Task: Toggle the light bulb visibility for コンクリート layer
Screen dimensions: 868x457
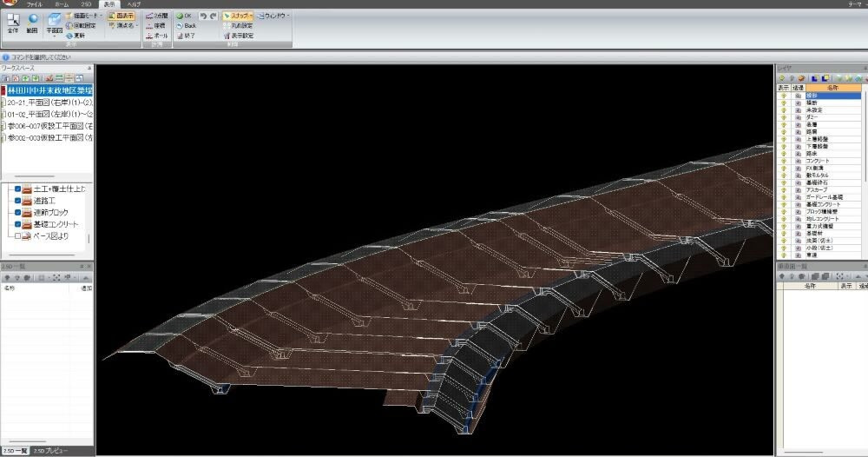Action: 782,161
